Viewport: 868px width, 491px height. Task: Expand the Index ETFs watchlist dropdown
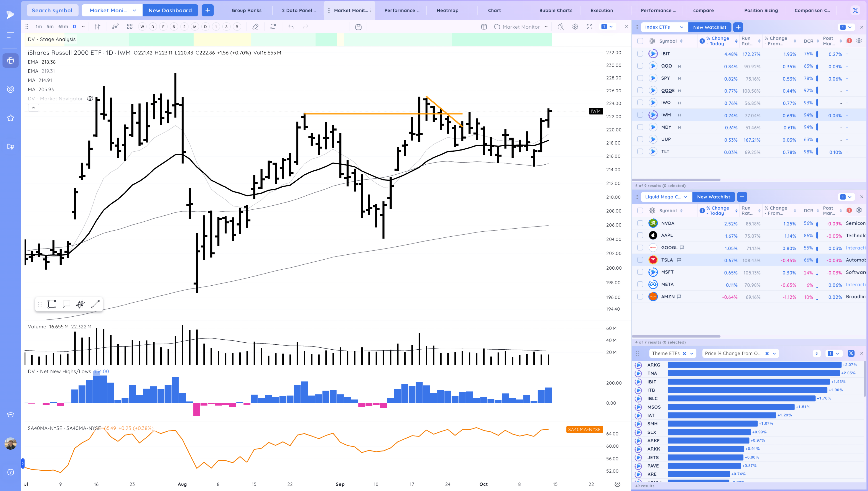point(681,27)
